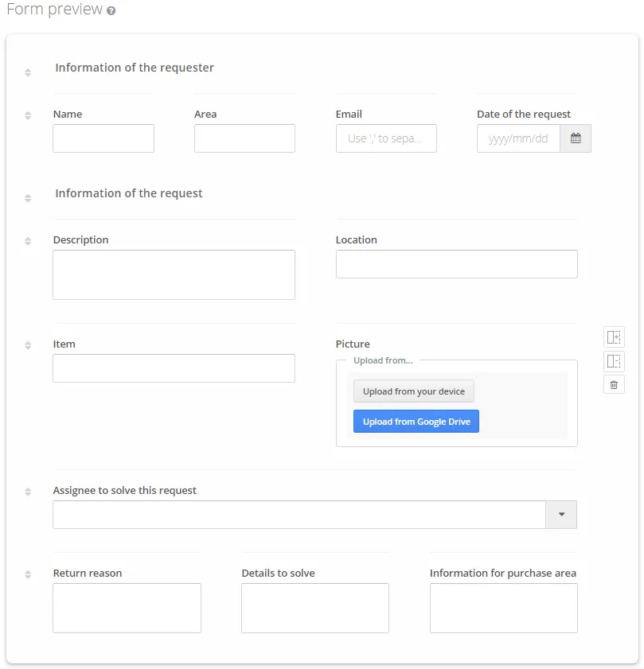Image resolution: width=644 pixels, height=669 pixels.
Task: Delete the row using the trash icon
Action: tap(614, 385)
